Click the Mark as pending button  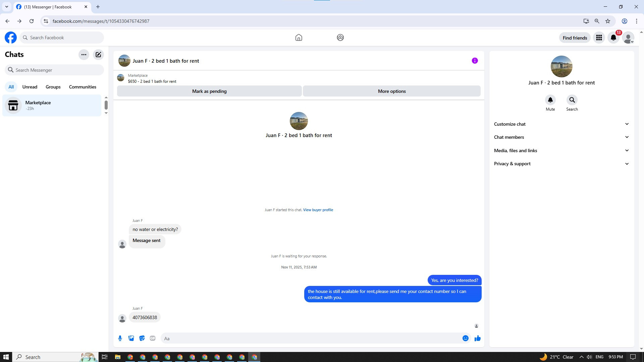(x=209, y=91)
